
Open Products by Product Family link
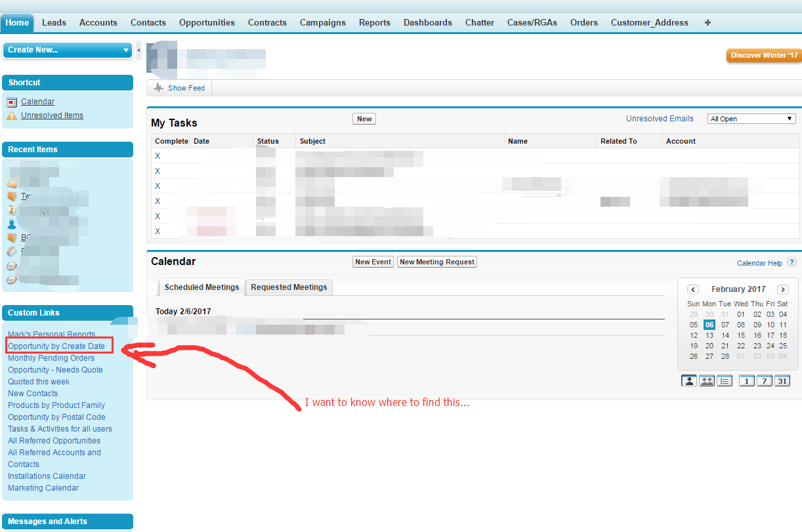[x=56, y=405]
